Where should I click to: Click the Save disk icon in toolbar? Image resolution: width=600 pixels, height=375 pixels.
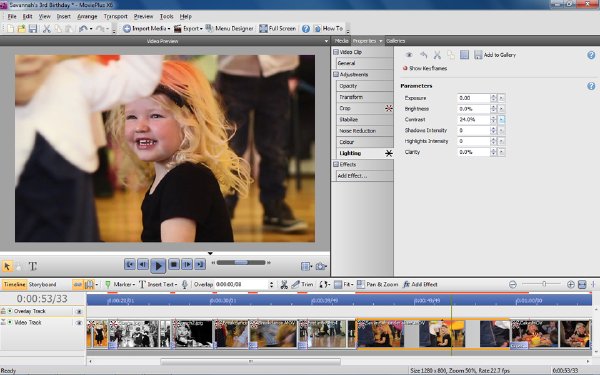(33, 29)
